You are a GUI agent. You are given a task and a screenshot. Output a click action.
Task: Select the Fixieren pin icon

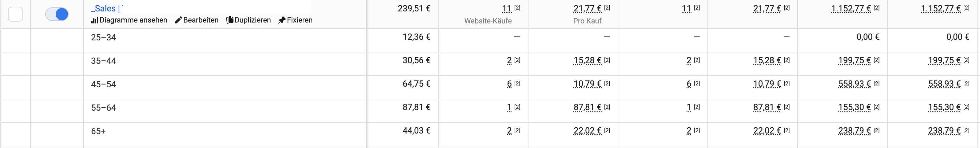pyautogui.click(x=281, y=20)
